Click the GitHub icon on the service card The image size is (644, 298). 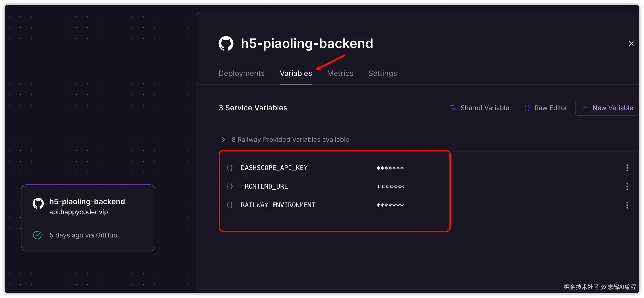[x=38, y=203]
